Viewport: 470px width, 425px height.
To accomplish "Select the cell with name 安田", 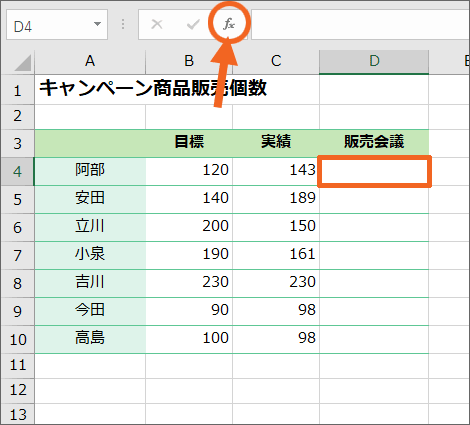I will 90,199.
